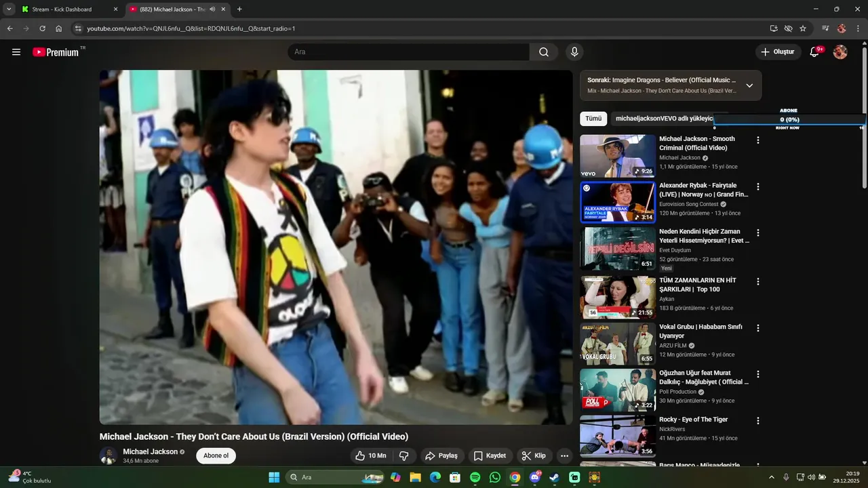Open options for Smooth Criminal video
Image resolution: width=868 pixels, height=488 pixels.
[x=758, y=140]
